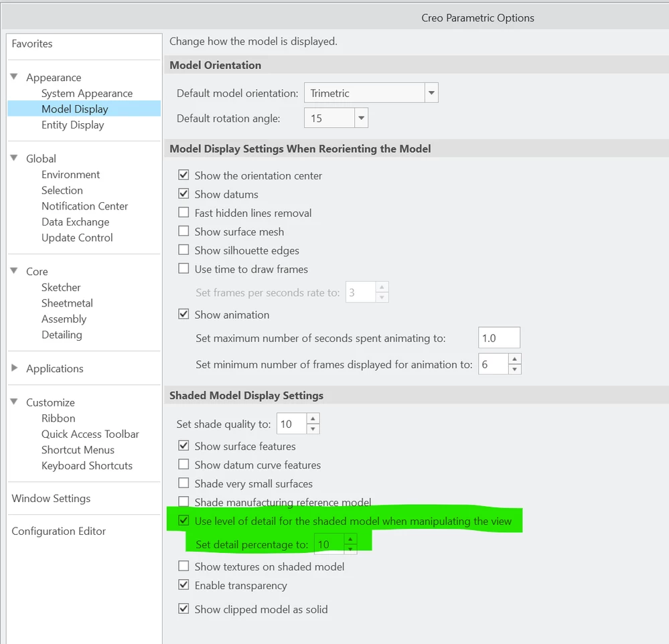Click the detail percentage field
Image resolution: width=669 pixels, height=644 pixels.
pos(329,544)
